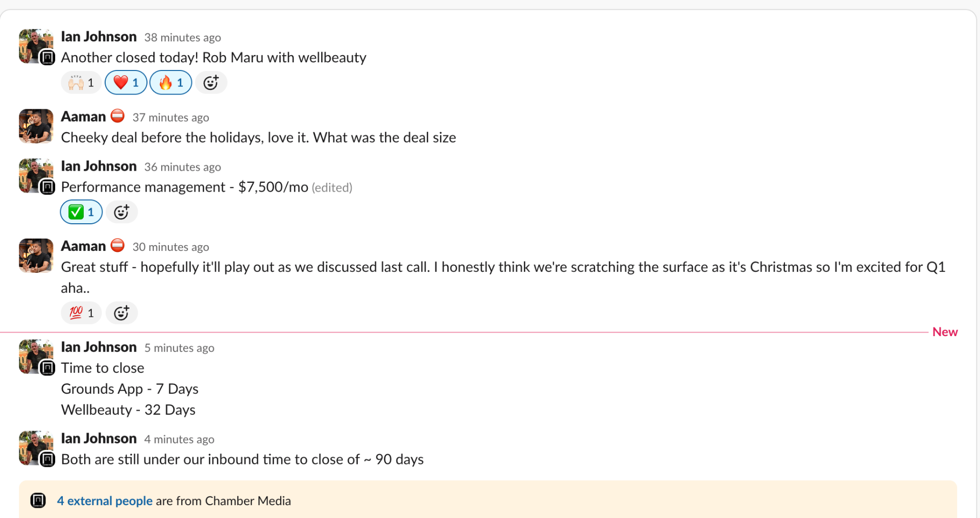Viewport: 980px width, 518px height.
Task: Open Aaman's avatar on deal size message
Action: (36, 126)
